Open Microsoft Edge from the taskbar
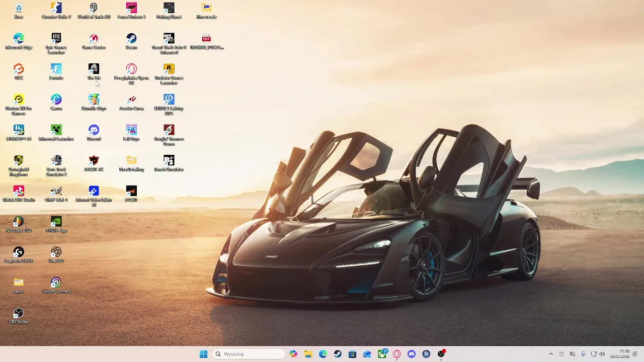Screen dimensions: 644x362 323,354
